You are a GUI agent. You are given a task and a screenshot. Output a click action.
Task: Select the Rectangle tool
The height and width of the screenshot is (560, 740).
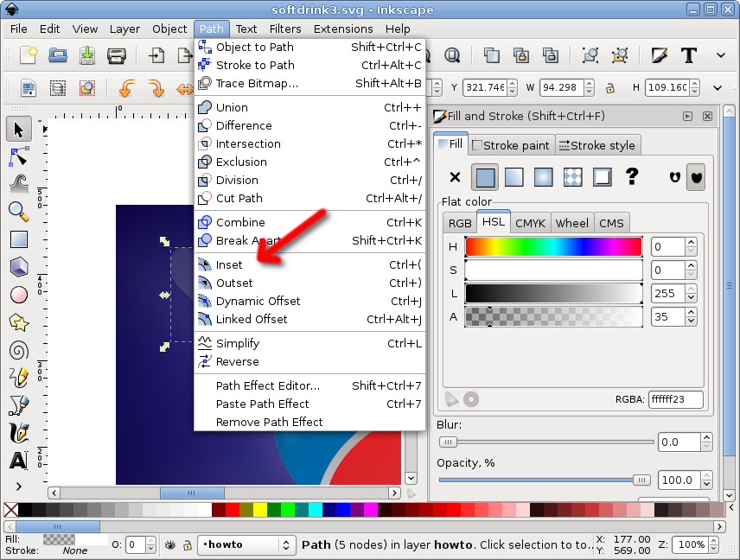click(x=19, y=239)
